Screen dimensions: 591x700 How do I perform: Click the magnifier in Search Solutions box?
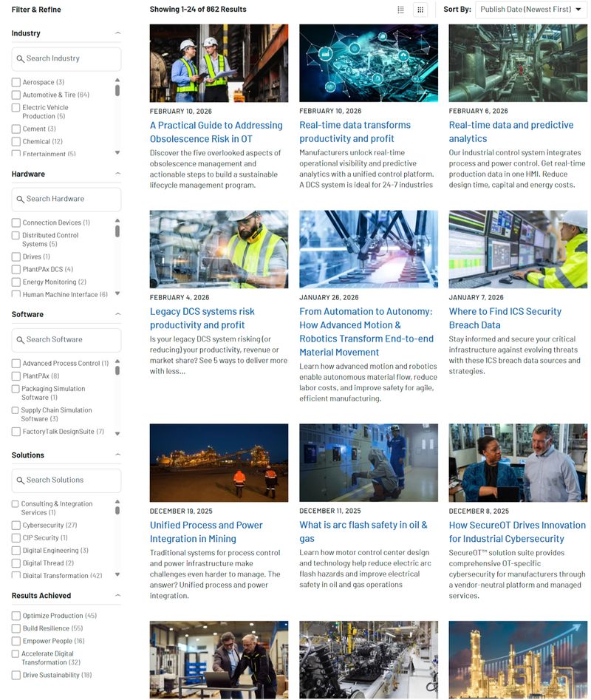[19, 480]
